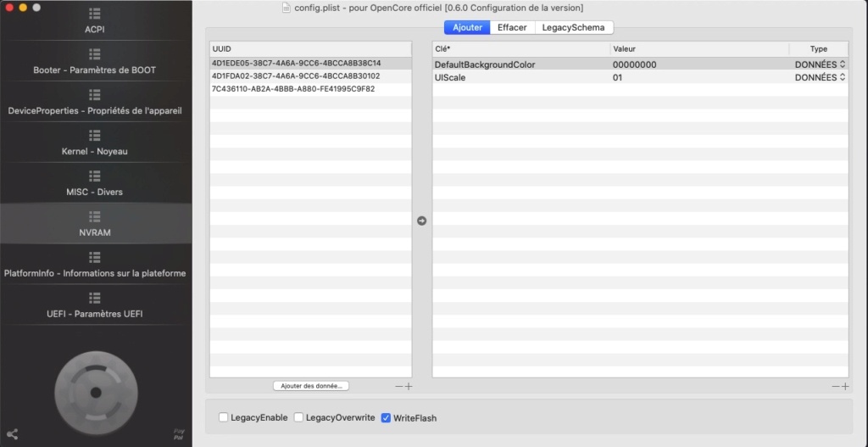This screenshot has height=447, width=868.
Task: Close the window with red button
Action: (x=8, y=8)
